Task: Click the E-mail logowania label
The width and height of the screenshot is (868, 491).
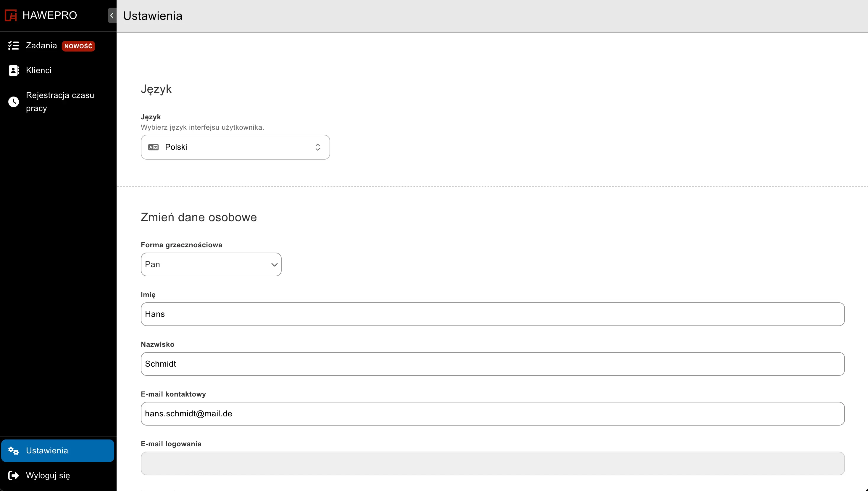Action: [x=171, y=444]
